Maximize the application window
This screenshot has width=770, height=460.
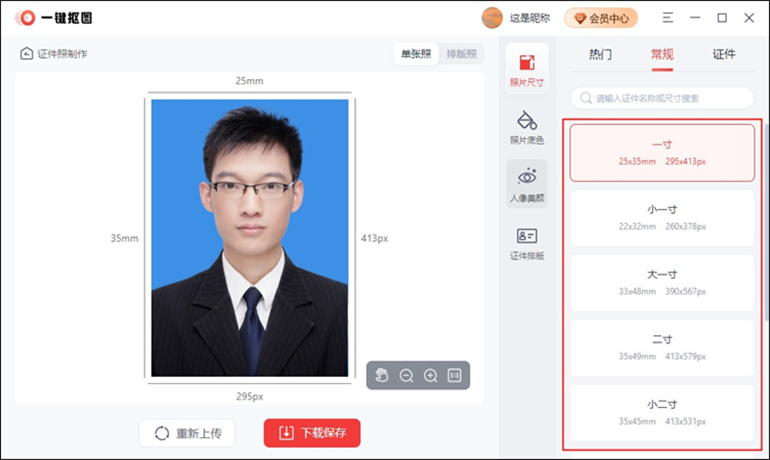coord(722,18)
